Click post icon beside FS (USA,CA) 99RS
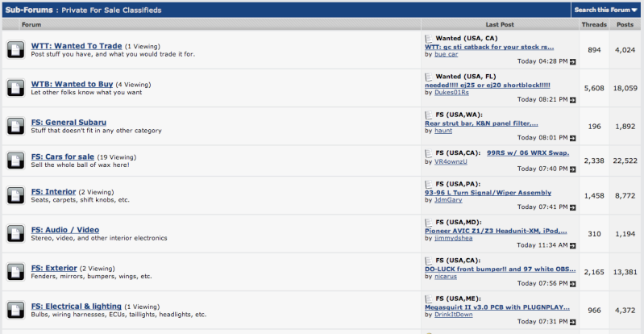 (x=429, y=153)
